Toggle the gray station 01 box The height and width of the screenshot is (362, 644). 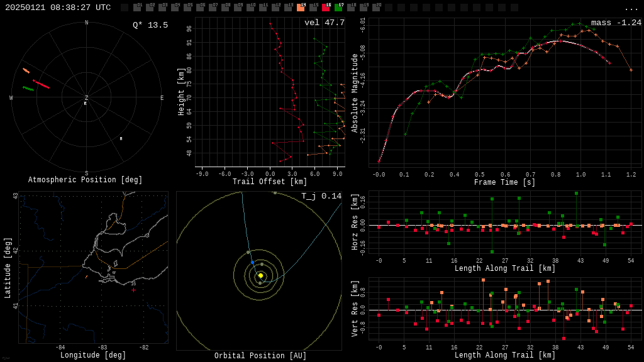(138, 7)
